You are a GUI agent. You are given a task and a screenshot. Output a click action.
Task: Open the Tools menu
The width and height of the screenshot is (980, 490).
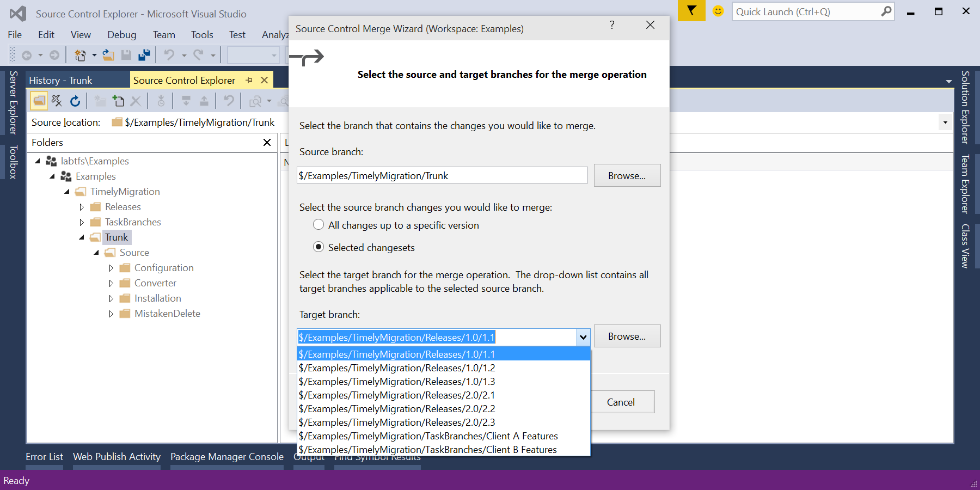[202, 35]
